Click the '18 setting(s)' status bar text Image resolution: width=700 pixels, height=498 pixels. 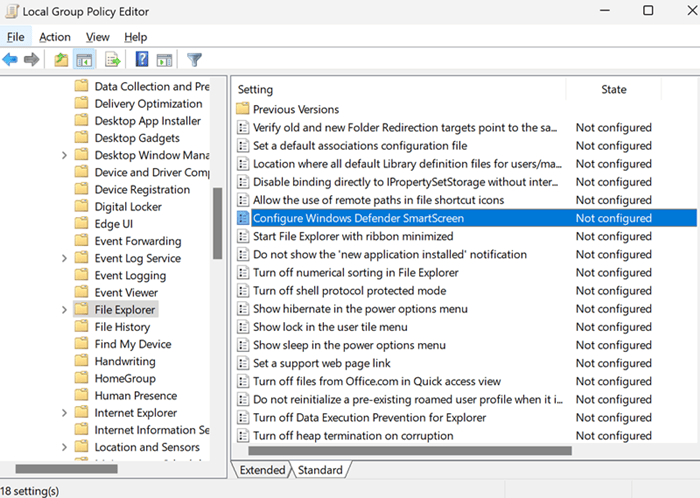pyautogui.click(x=29, y=491)
